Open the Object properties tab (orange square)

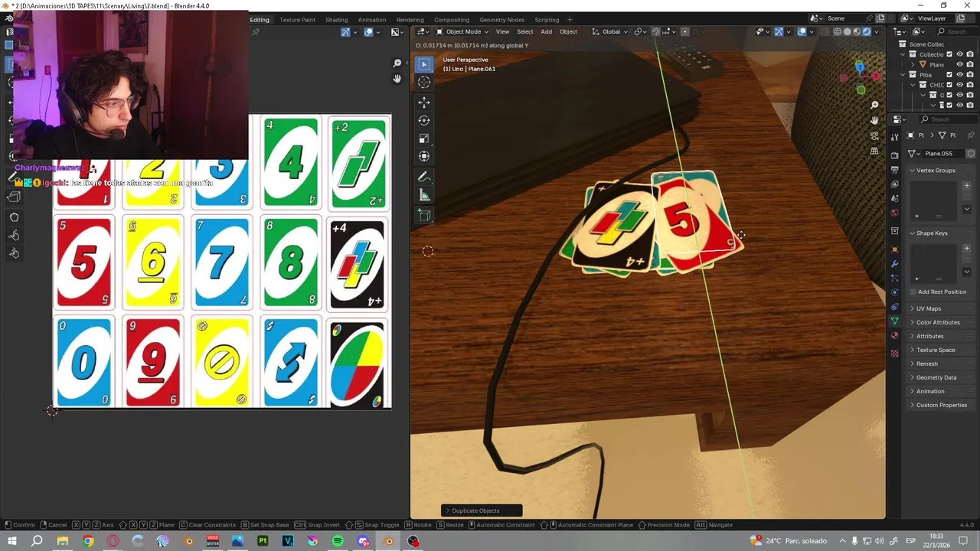(x=894, y=249)
